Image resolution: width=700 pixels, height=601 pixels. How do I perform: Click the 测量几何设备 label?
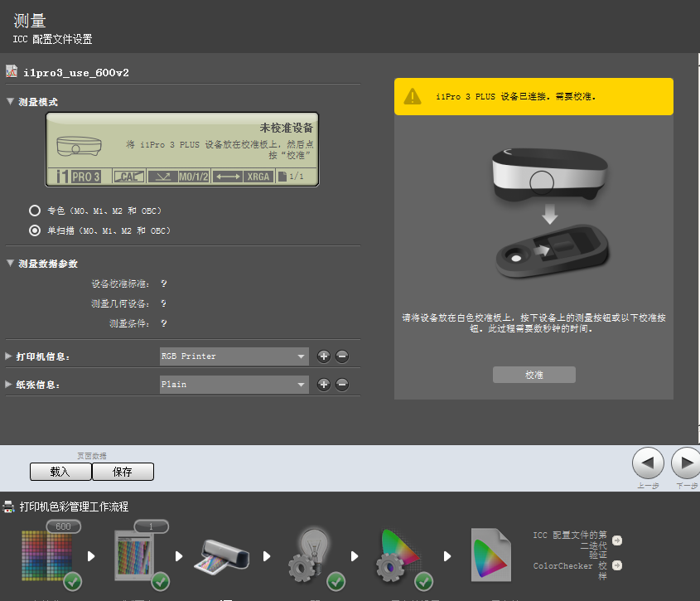pos(120,304)
